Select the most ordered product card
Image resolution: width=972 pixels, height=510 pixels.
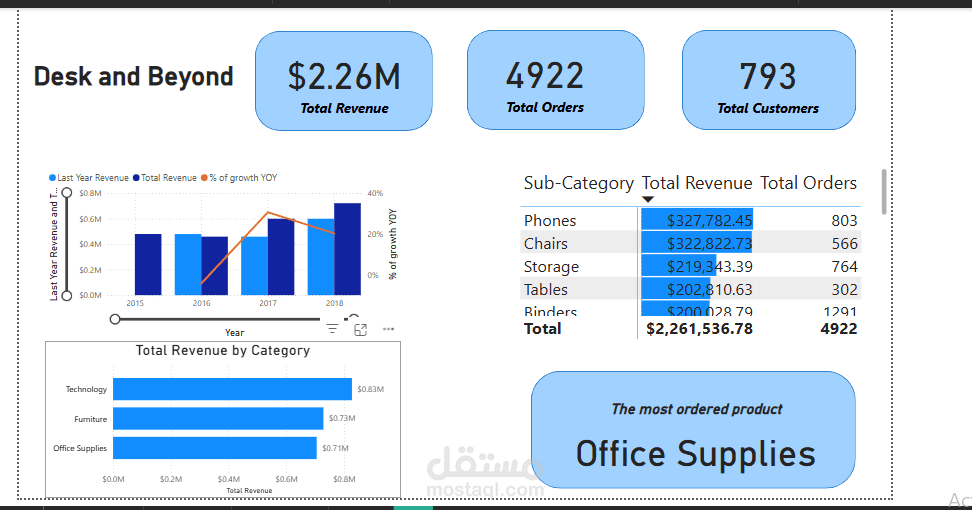tap(694, 430)
